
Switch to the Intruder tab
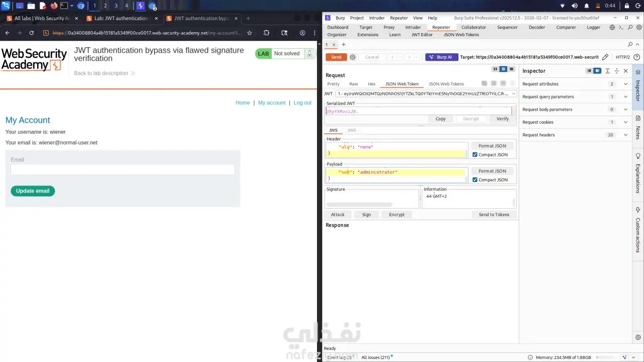click(x=413, y=27)
